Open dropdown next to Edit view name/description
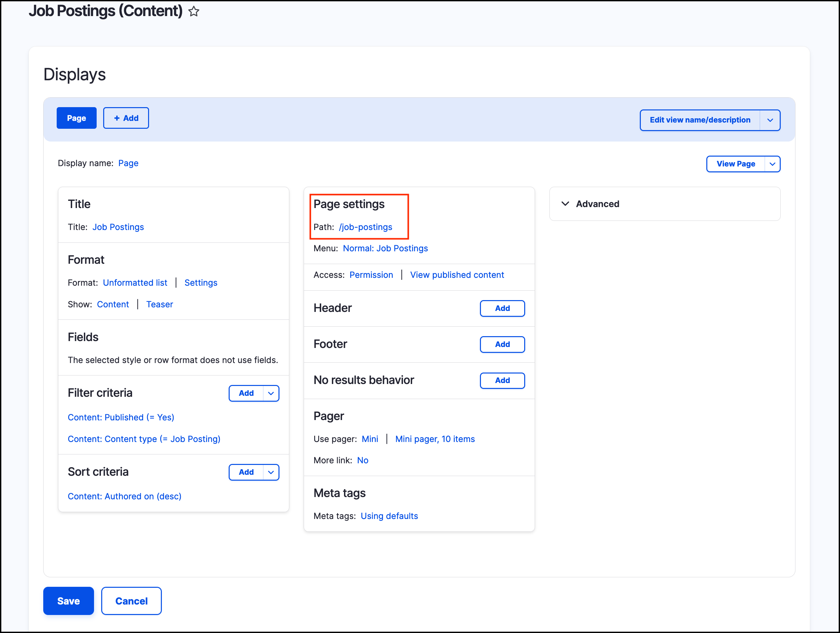 point(770,120)
